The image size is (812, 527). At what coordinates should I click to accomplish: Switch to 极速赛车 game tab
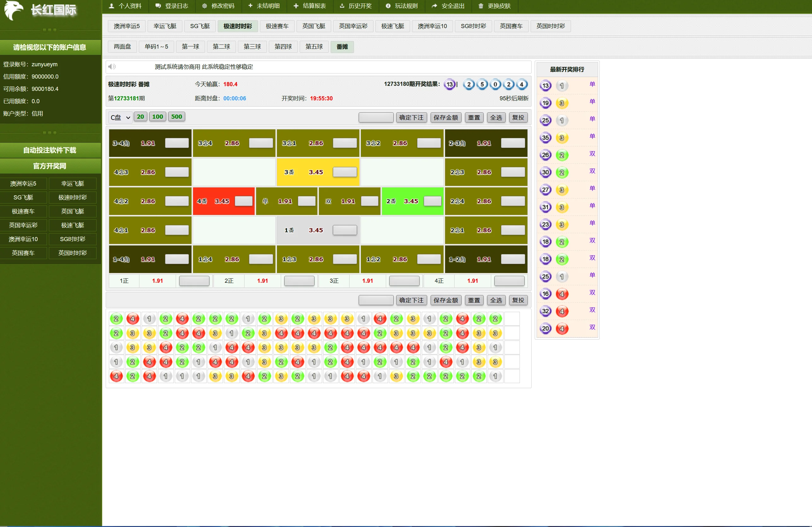(277, 26)
